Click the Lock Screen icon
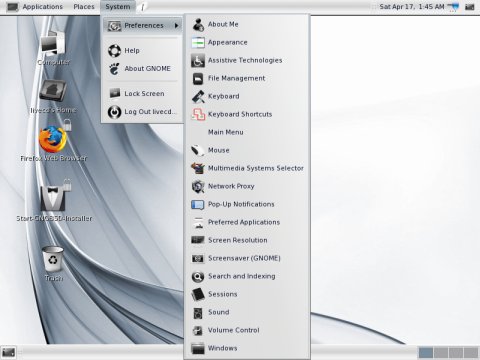 click(x=114, y=94)
